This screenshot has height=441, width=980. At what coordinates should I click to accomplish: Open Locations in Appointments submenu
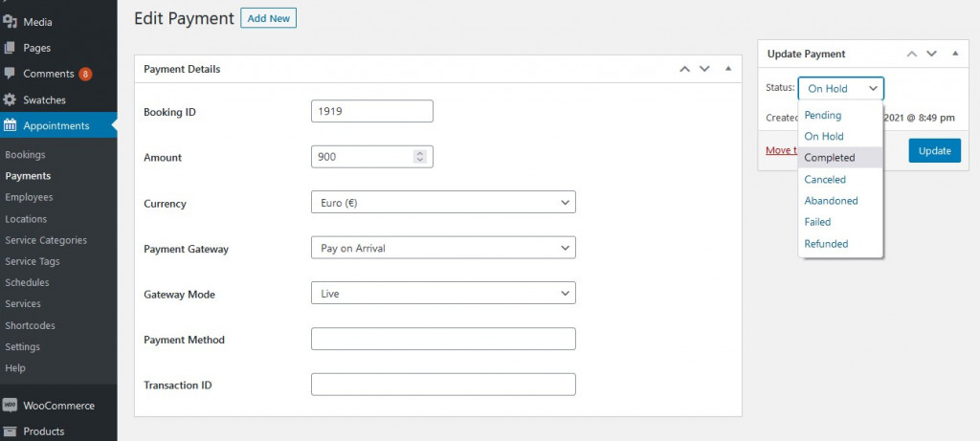(x=26, y=219)
